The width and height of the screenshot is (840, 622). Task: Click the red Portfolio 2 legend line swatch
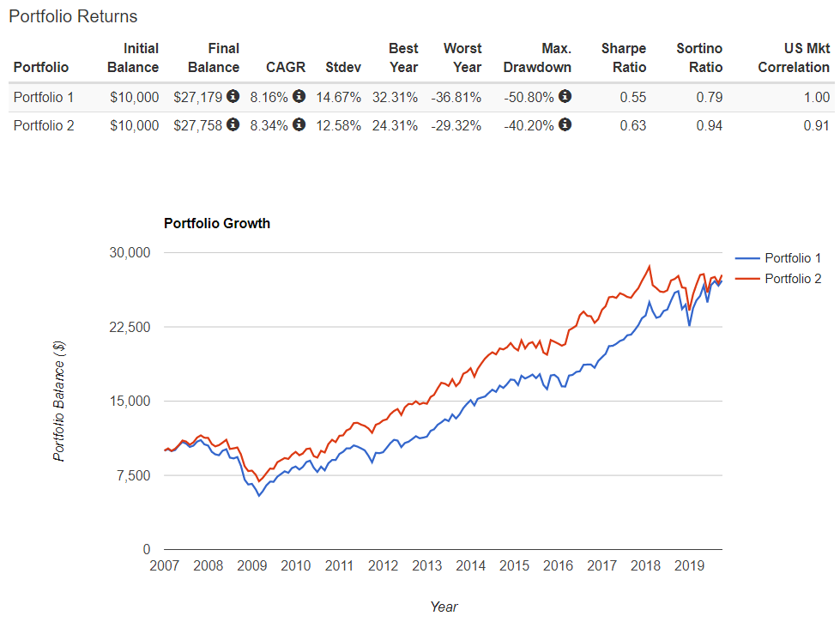click(x=748, y=279)
